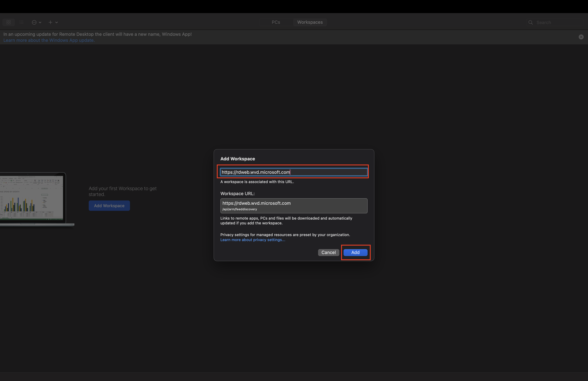The width and height of the screenshot is (588, 381).
Task: Click Add to confirm the workspace
Action: pyautogui.click(x=355, y=252)
